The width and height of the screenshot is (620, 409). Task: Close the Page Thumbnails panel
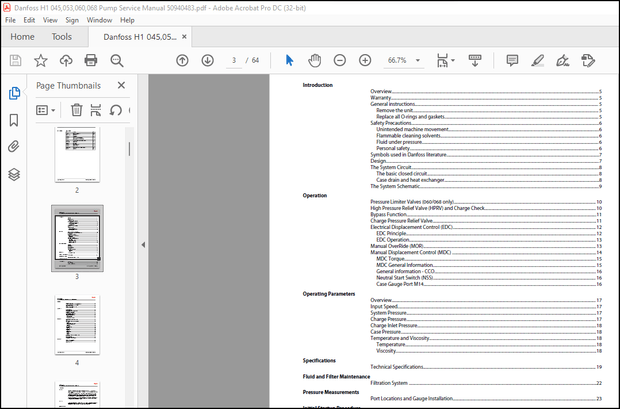pos(121,85)
